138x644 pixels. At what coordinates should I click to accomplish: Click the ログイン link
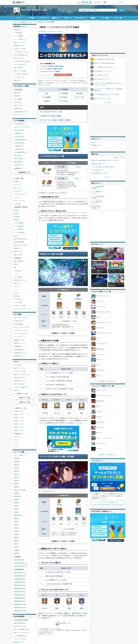click(121, 2)
